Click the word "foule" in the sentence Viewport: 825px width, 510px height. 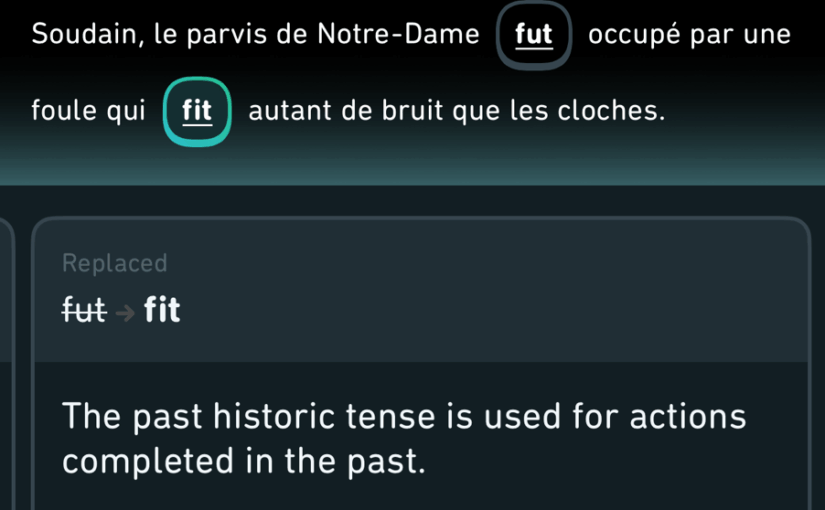64,110
